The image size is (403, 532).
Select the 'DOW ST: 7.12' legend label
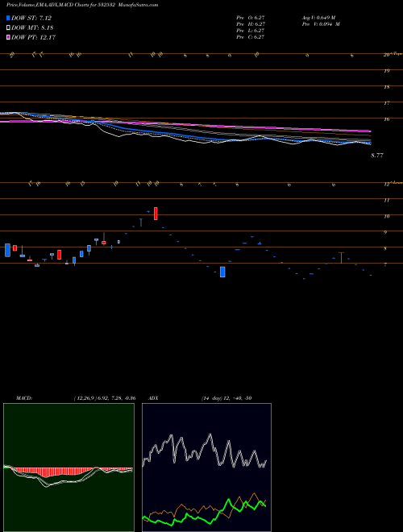(31, 19)
